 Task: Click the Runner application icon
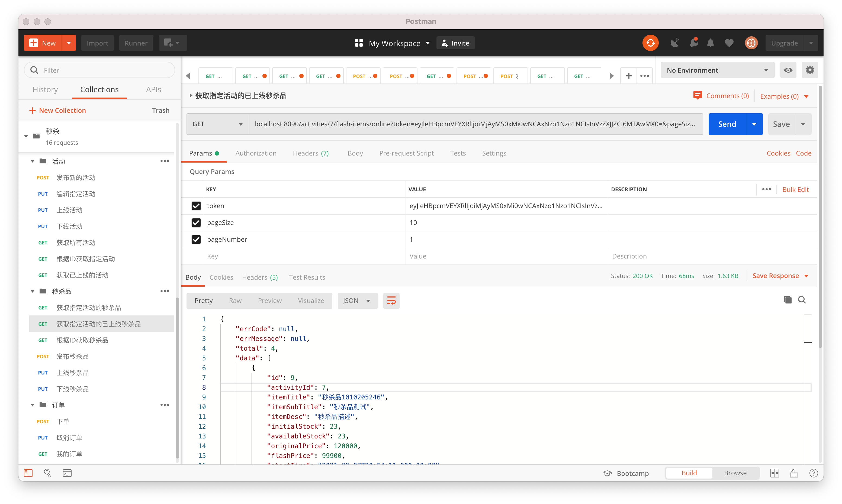coord(135,43)
